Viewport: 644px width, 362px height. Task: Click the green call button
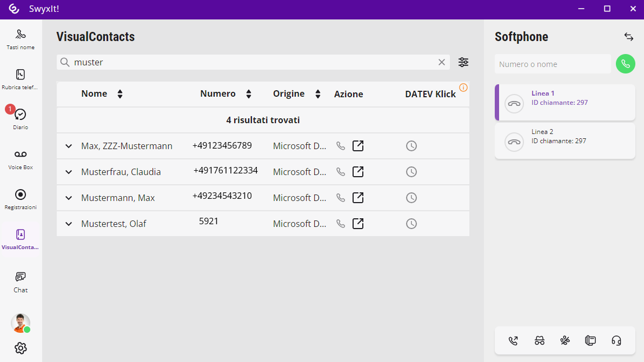pyautogui.click(x=626, y=64)
